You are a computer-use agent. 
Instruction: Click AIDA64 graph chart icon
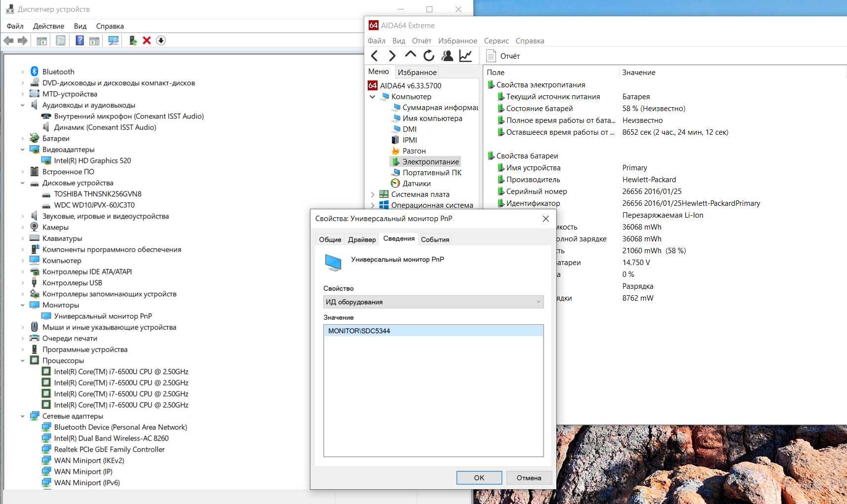pyautogui.click(x=465, y=56)
